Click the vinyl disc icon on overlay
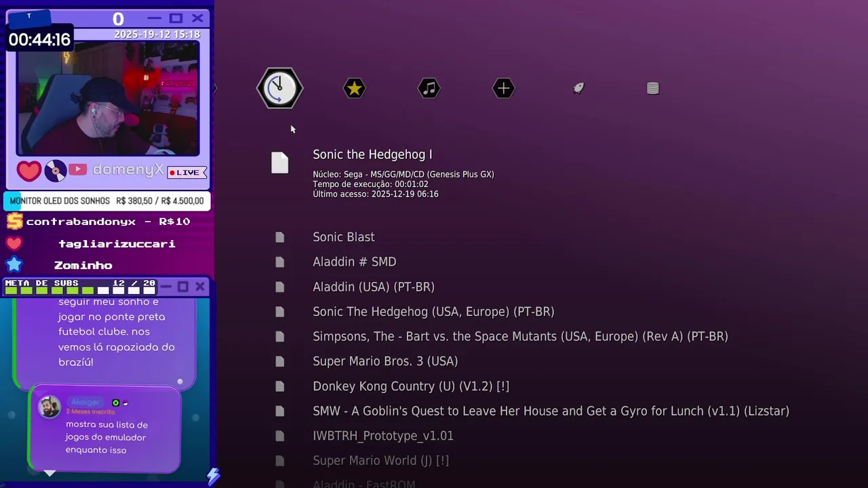 tap(56, 171)
